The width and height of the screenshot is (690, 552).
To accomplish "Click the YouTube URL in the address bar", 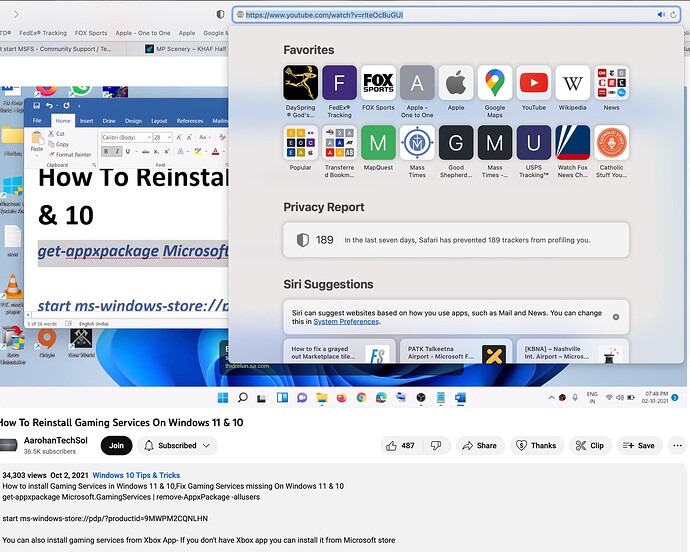I will (324, 15).
